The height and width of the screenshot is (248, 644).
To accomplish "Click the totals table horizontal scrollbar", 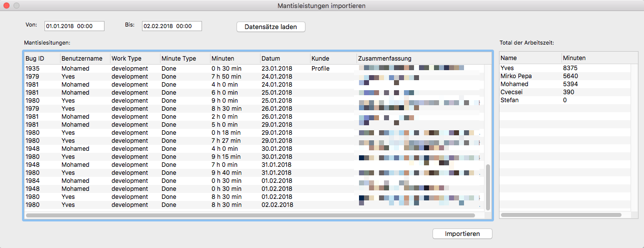I will pos(561,215).
